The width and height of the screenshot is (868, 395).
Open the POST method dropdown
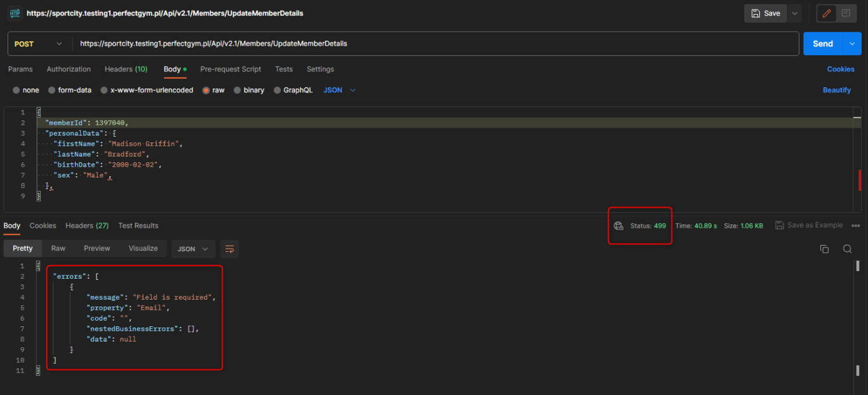pos(39,44)
